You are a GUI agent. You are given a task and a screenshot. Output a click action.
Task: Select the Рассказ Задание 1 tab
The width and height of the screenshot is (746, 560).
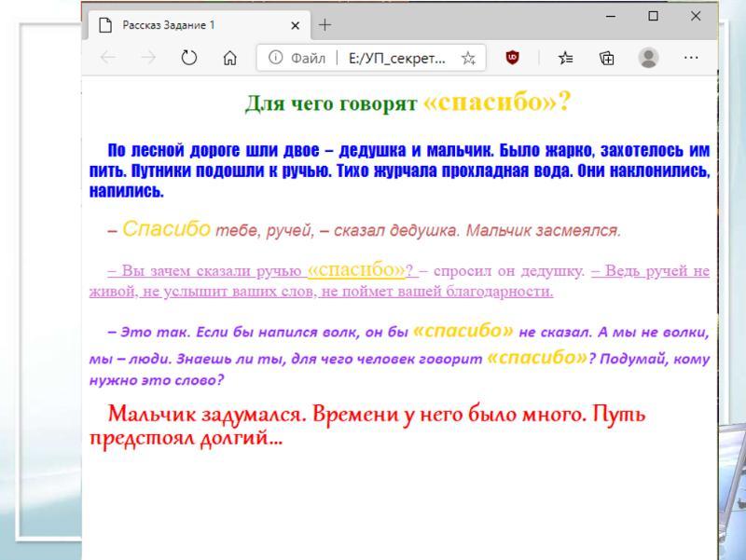(x=200, y=25)
